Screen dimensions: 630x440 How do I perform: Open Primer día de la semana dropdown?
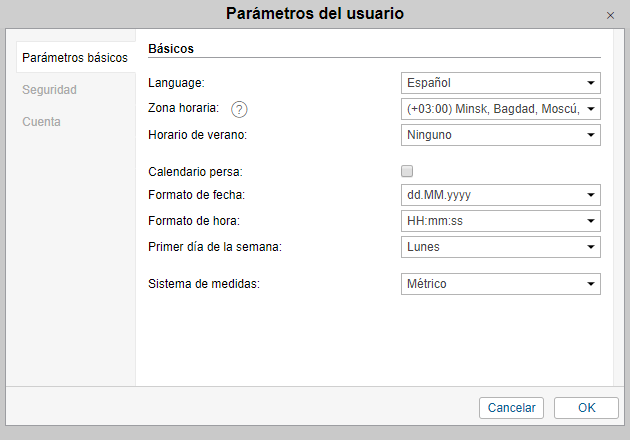pyautogui.click(x=501, y=247)
